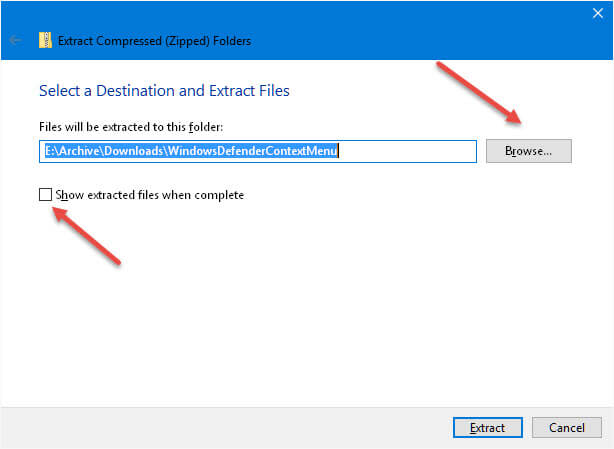Click the 'Show extracted files when complete' label
Viewport: 614px width, 449px height.
[150, 195]
